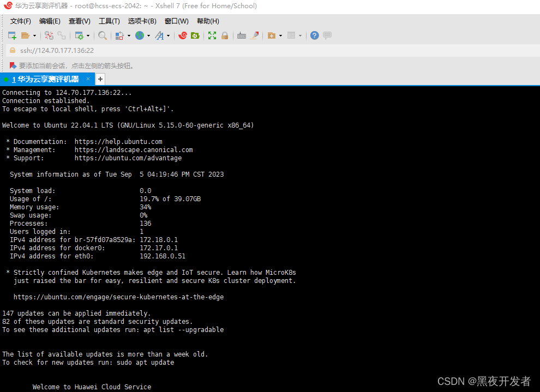This screenshot has width=540, height=392.
Task: Click the '19.7% of 39.07GB' usage value
Action: 170,199
